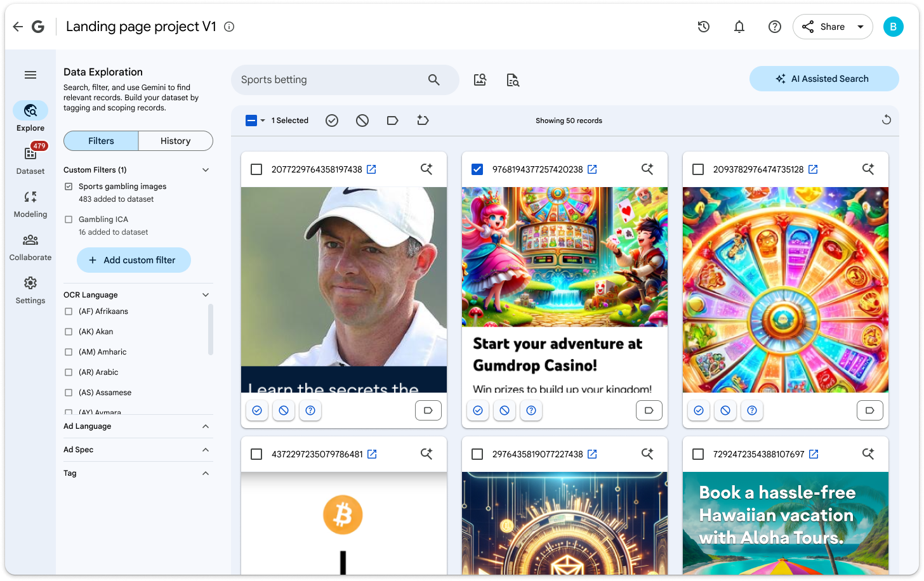Click the AI Assisted Search button

824,79
